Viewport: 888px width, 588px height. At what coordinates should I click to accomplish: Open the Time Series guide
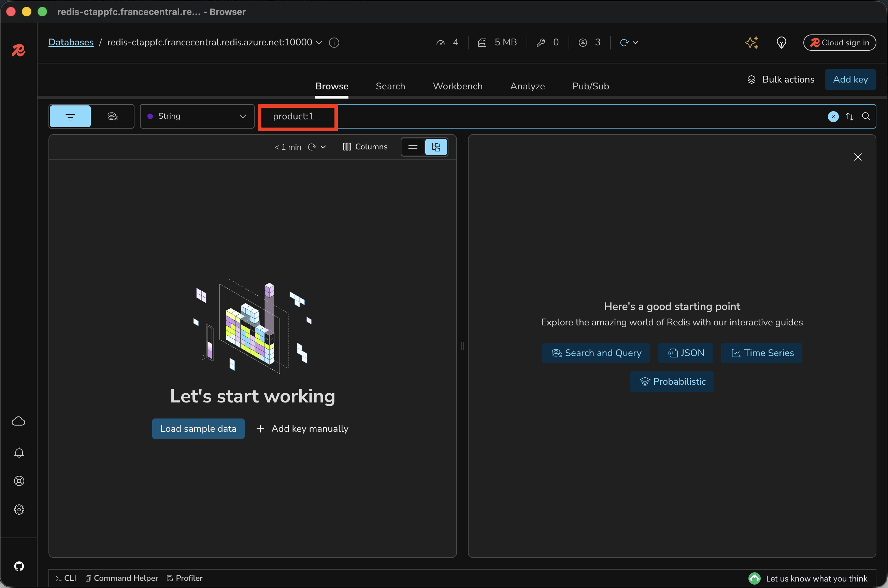(762, 353)
